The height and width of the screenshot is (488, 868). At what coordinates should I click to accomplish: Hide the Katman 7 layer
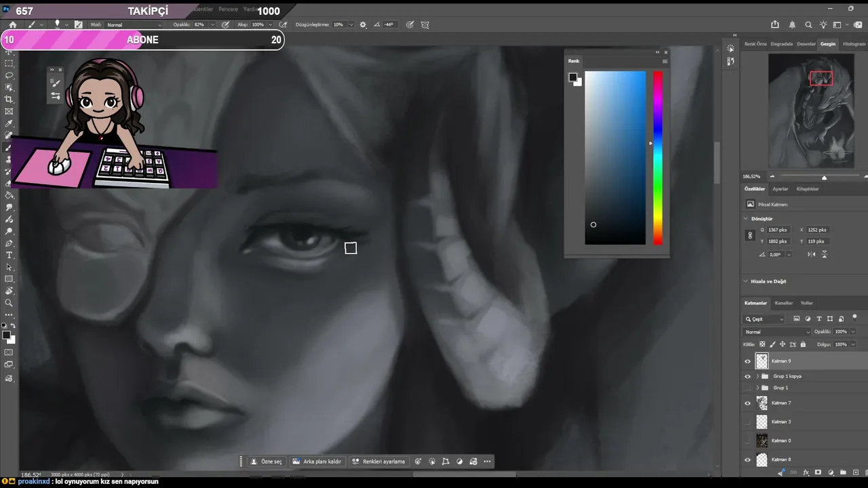click(x=748, y=403)
